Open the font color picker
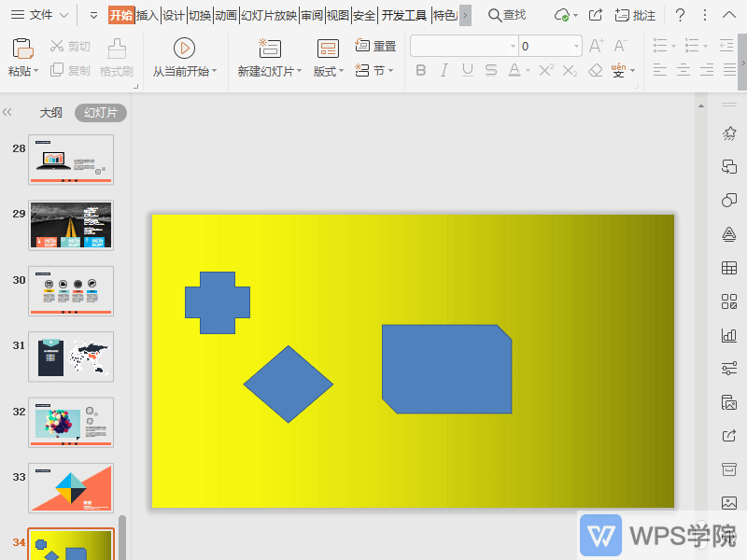 pos(514,70)
